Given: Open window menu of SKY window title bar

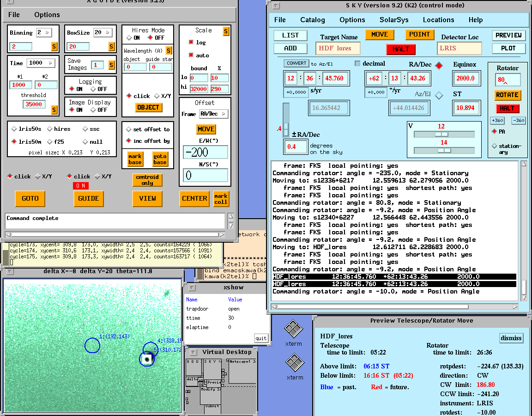Looking at the screenshot, I should (276, 6).
